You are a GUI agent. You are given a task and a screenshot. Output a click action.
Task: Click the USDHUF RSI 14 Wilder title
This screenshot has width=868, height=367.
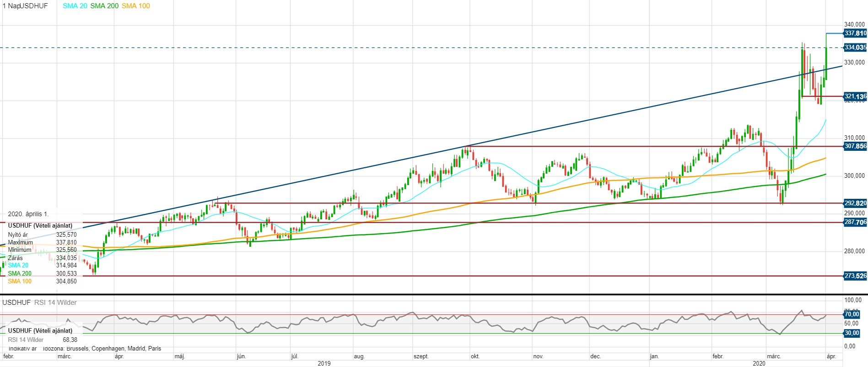(x=39, y=303)
